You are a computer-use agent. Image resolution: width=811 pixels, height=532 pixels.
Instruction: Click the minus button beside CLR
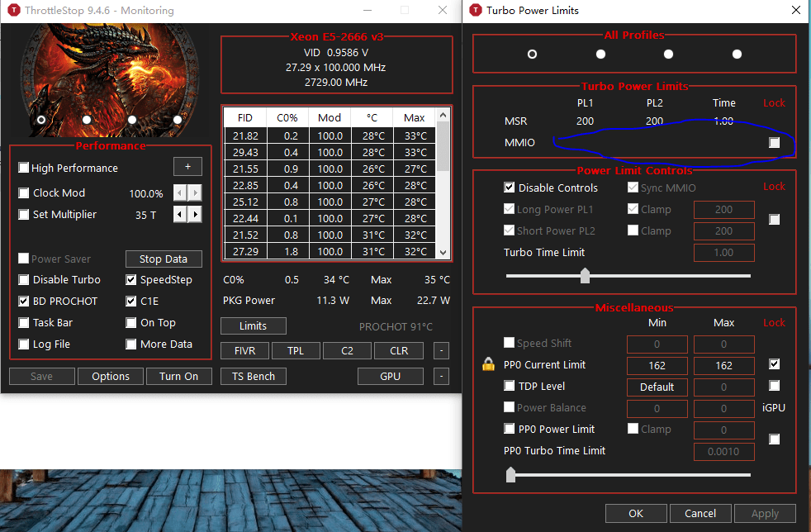point(441,350)
